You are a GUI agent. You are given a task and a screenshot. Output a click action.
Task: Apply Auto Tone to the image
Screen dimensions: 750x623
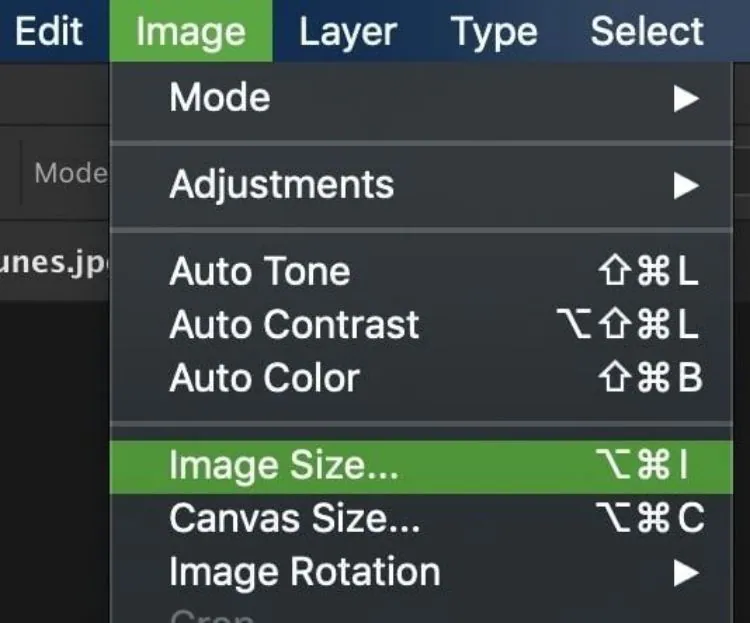tap(260, 271)
